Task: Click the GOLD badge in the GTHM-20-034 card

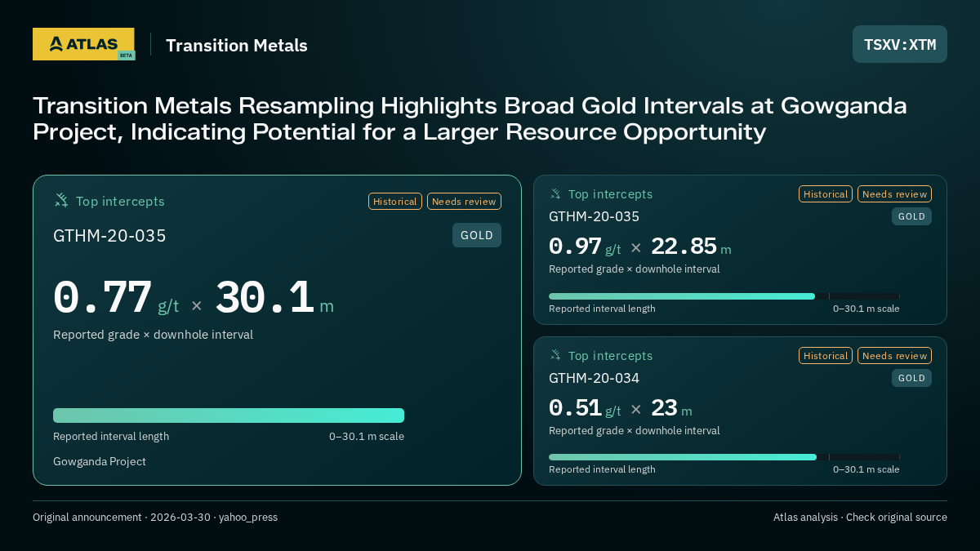Action: [x=911, y=378]
